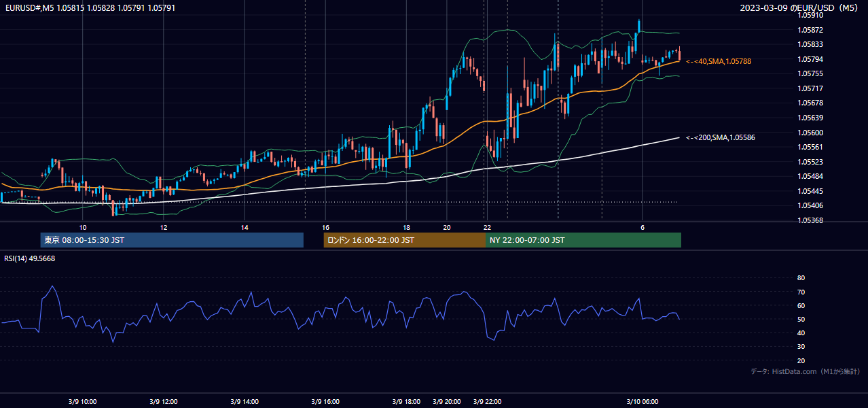Click hour label 18 under price chart
Screen dimensions: 868x408
(x=406, y=227)
